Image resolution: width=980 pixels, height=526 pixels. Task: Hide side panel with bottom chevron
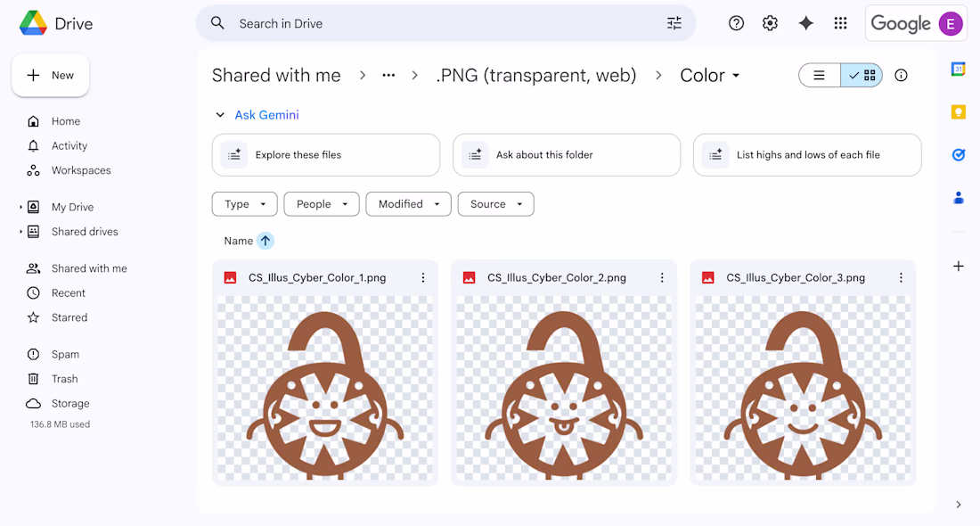[958, 505]
